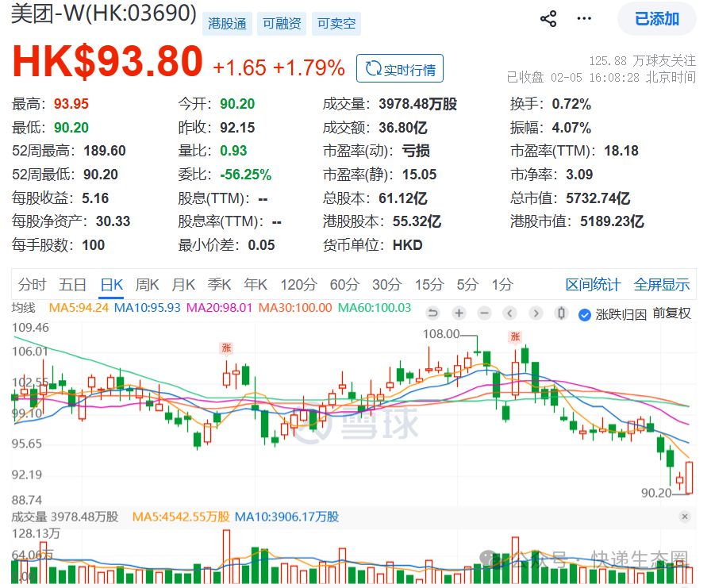Click the volume MA5:4542.55万股 label
Viewport: 711px width, 588px height.
tap(181, 517)
